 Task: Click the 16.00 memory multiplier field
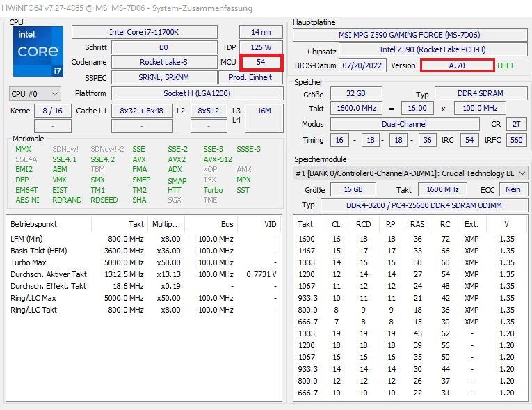[417, 108]
